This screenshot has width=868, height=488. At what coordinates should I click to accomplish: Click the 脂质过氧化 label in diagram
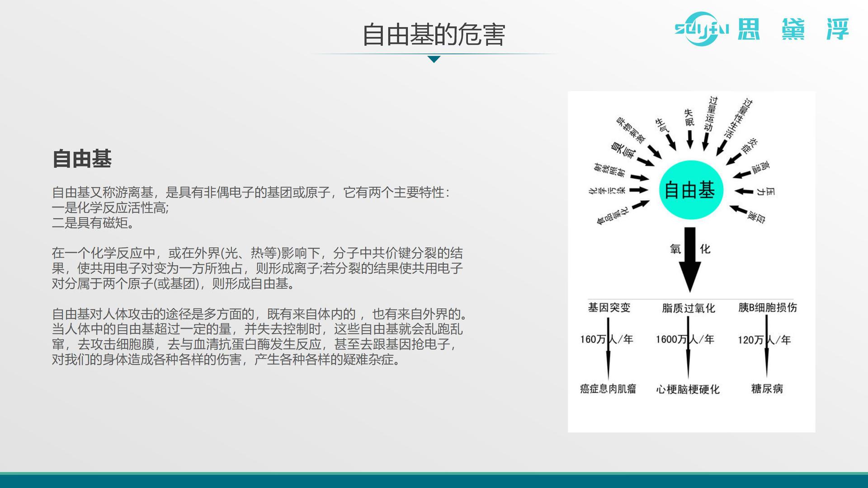689,308
